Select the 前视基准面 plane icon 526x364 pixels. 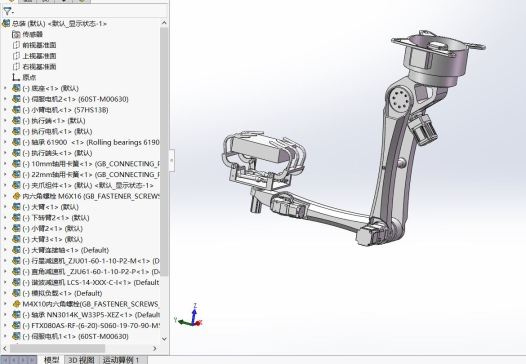click(x=16, y=45)
